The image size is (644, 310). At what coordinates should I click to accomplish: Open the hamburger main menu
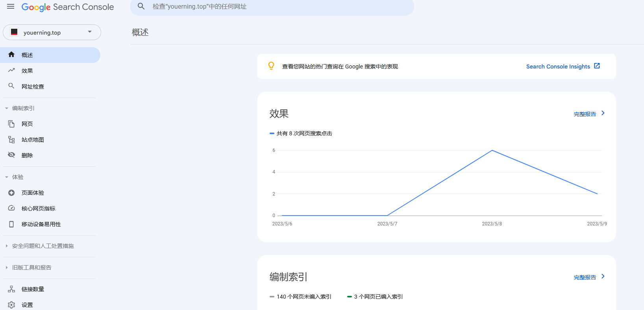point(11,7)
